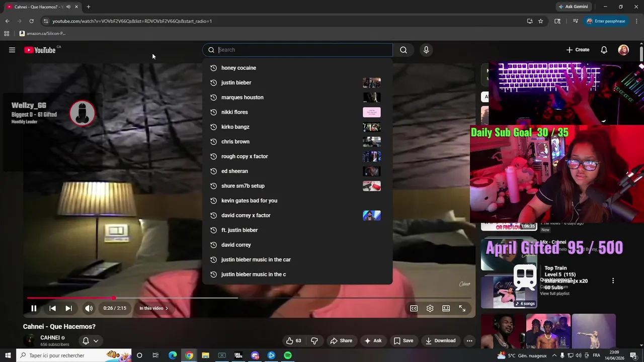The height and width of the screenshot is (362, 644).
Task: Select 'marques houston' search suggestion
Action: tap(297, 97)
